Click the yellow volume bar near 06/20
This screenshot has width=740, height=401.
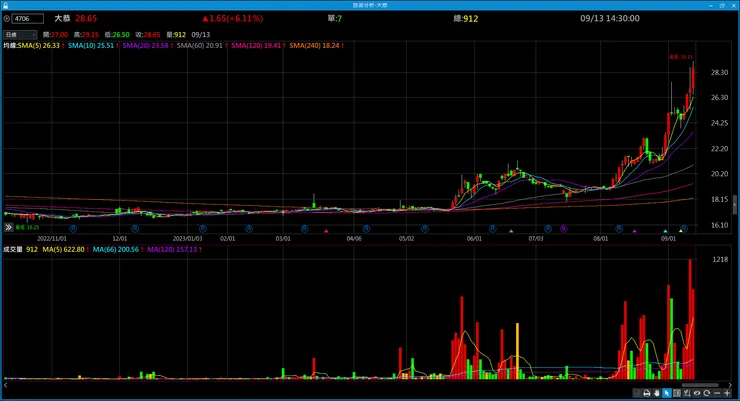pyautogui.click(x=517, y=351)
